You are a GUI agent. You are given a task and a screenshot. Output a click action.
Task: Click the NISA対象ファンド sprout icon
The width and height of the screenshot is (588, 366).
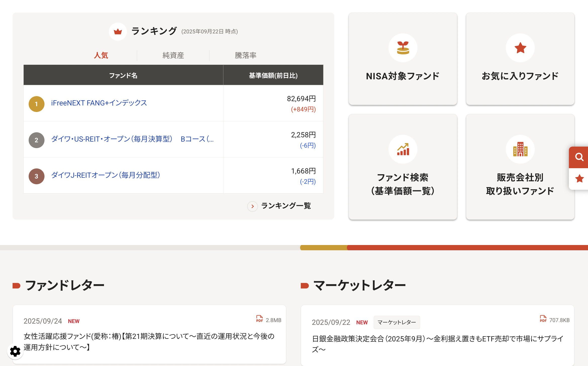(403, 48)
